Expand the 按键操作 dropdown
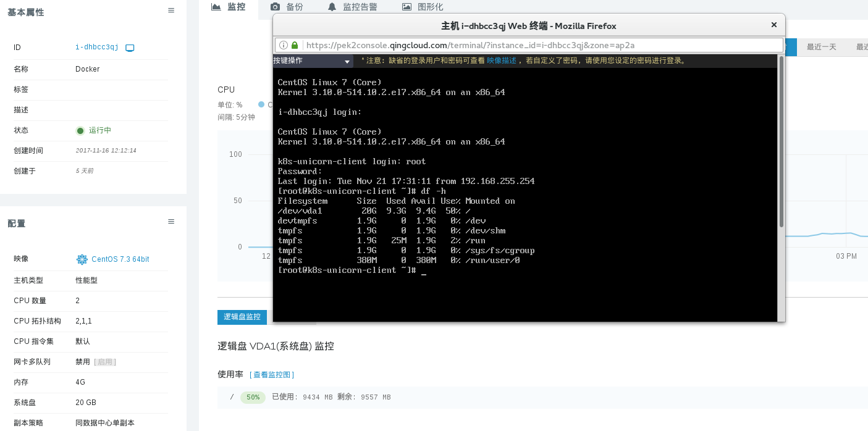 click(312, 61)
